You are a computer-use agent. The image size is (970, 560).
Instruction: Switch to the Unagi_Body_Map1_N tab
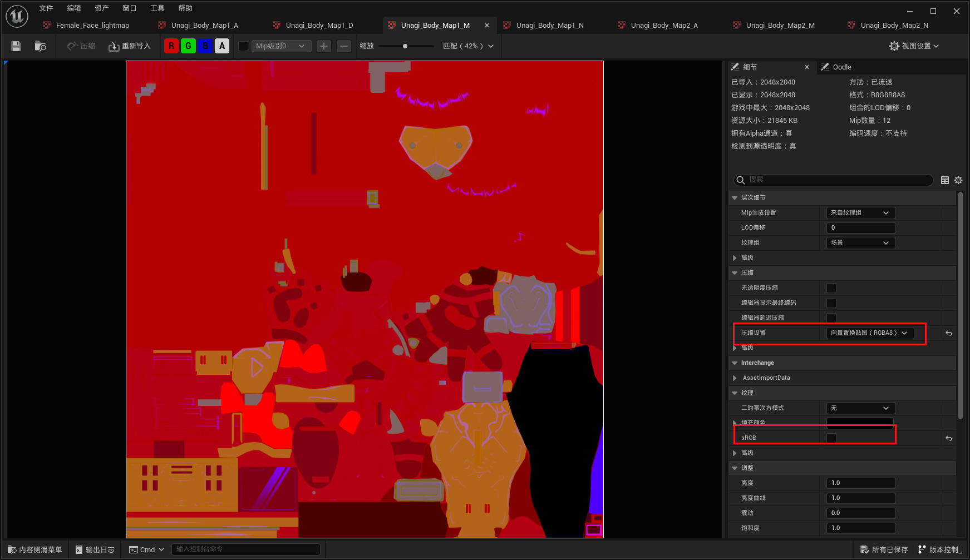click(x=549, y=26)
